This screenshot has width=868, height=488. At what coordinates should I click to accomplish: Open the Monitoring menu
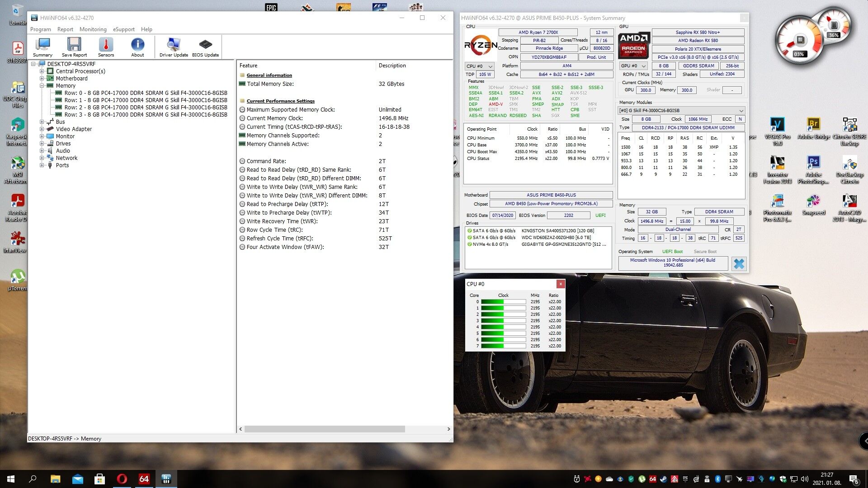point(93,29)
